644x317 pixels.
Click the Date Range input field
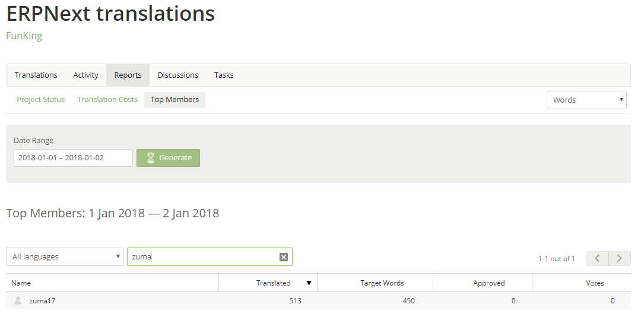(x=73, y=158)
